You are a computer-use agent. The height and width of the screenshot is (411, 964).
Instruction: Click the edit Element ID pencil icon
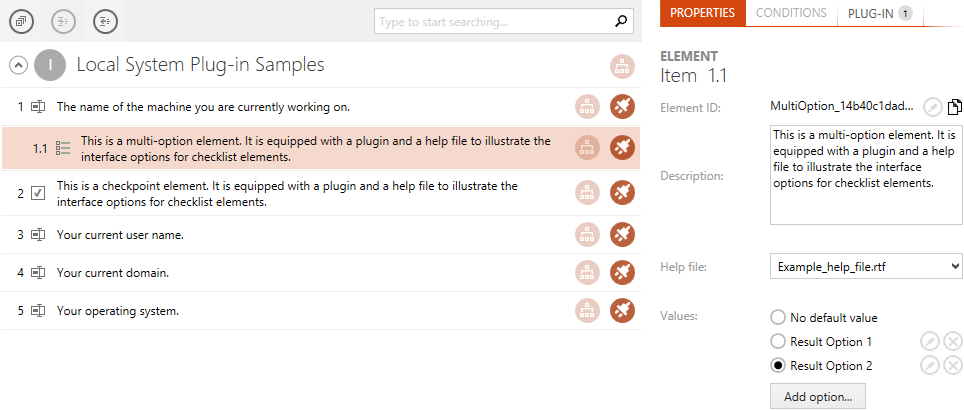pyautogui.click(x=933, y=108)
